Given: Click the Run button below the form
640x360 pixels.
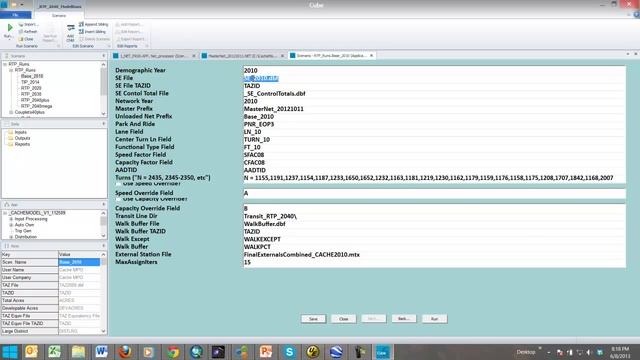Looking at the screenshot, I should point(434,319).
